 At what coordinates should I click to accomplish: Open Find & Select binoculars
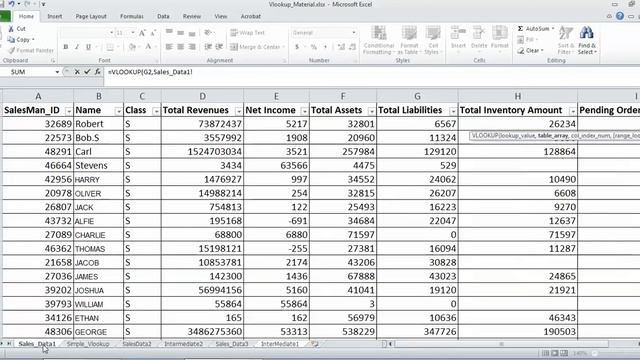[x=587, y=40]
